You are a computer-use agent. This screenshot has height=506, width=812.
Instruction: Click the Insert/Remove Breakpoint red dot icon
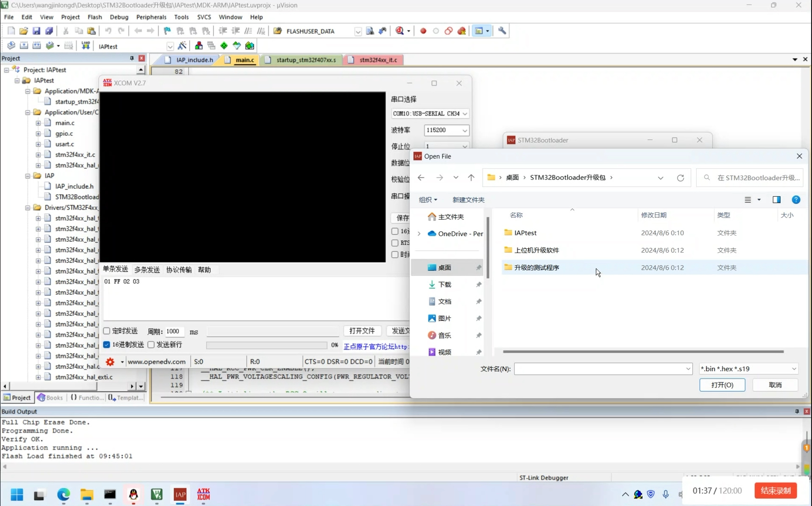pyautogui.click(x=423, y=30)
